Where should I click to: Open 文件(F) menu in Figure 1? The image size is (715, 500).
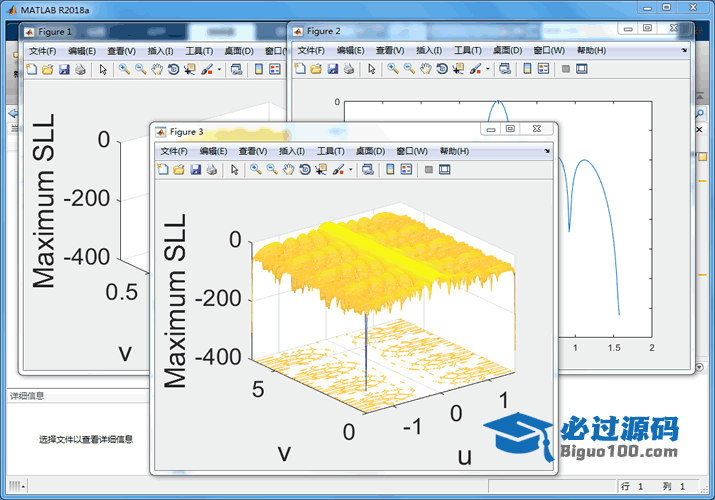tap(43, 51)
